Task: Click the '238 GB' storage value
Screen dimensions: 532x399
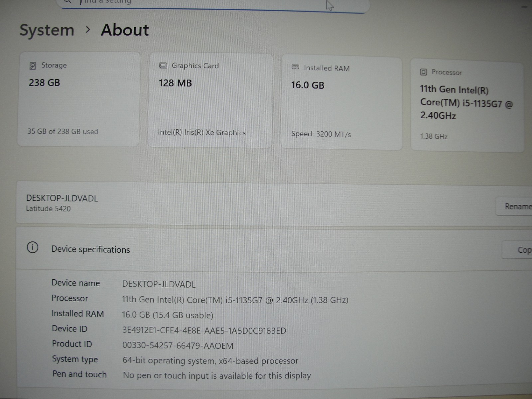Action: [x=45, y=82]
